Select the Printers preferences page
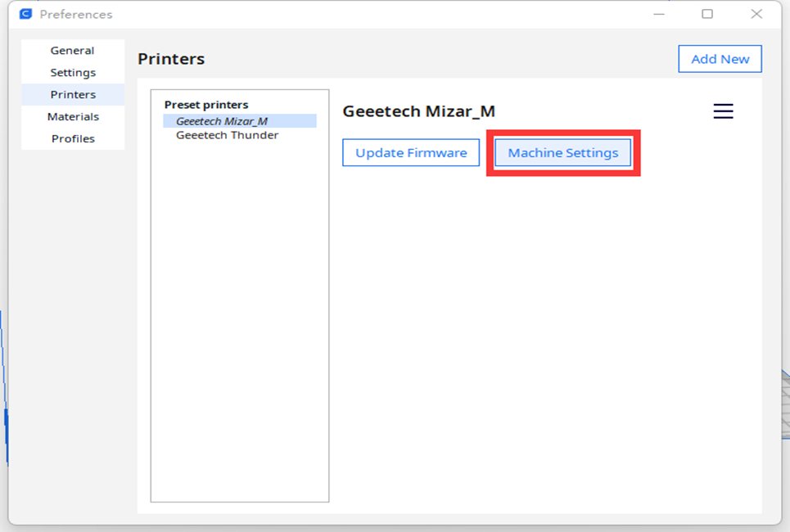790x532 pixels. [x=73, y=95]
